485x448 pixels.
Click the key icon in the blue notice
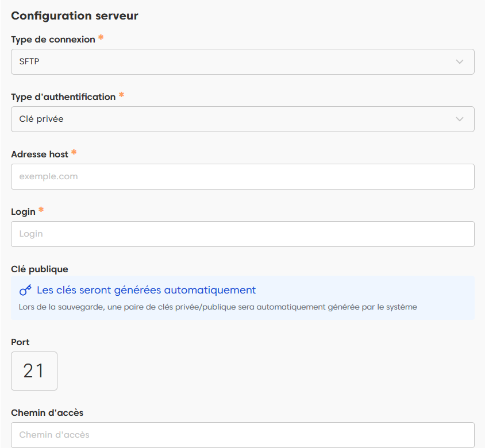click(x=25, y=290)
